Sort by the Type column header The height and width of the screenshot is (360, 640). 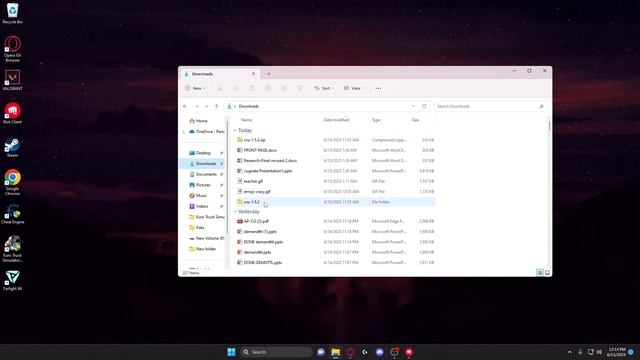point(376,120)
